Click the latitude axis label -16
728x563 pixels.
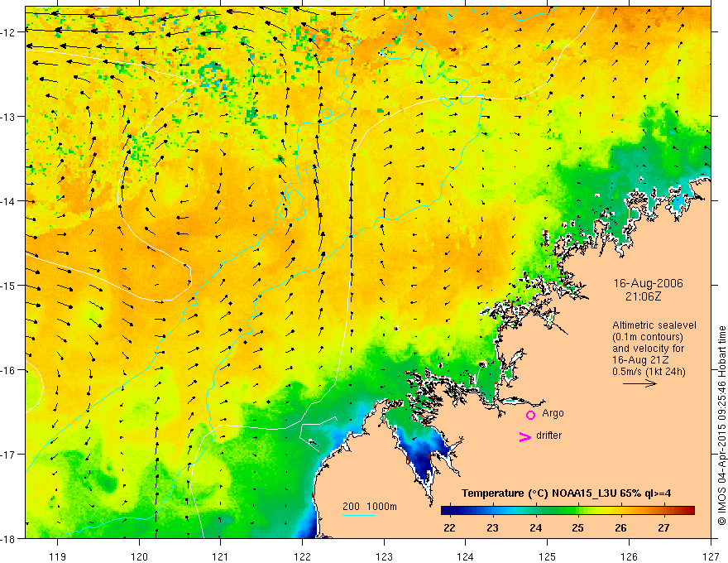pyautogui.click(x=8, y=370)
